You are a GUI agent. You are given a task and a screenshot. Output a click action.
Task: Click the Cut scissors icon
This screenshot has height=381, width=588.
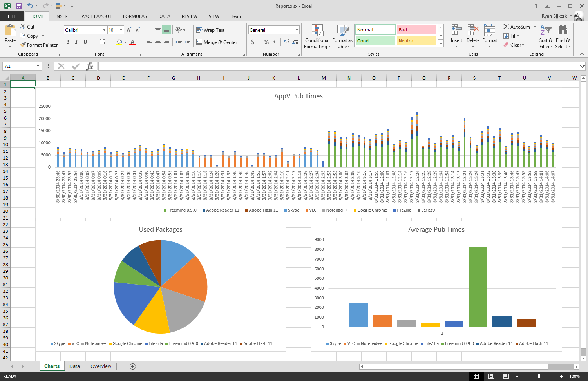coord(23,27)
